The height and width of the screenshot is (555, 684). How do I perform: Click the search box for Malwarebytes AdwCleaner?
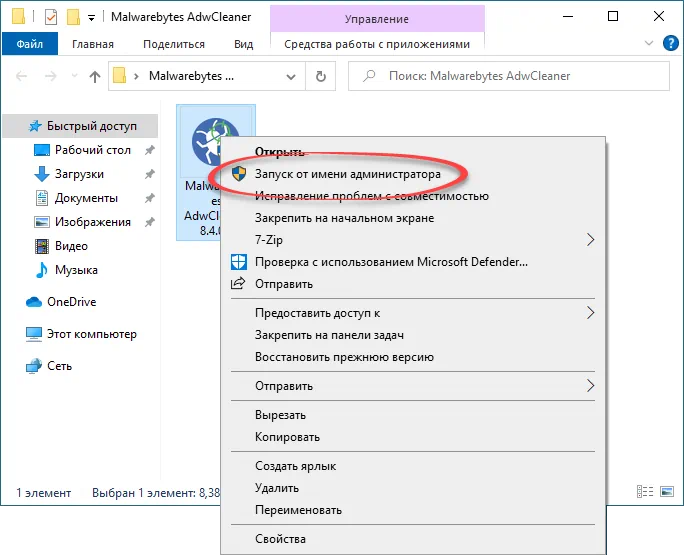point(509,76)
